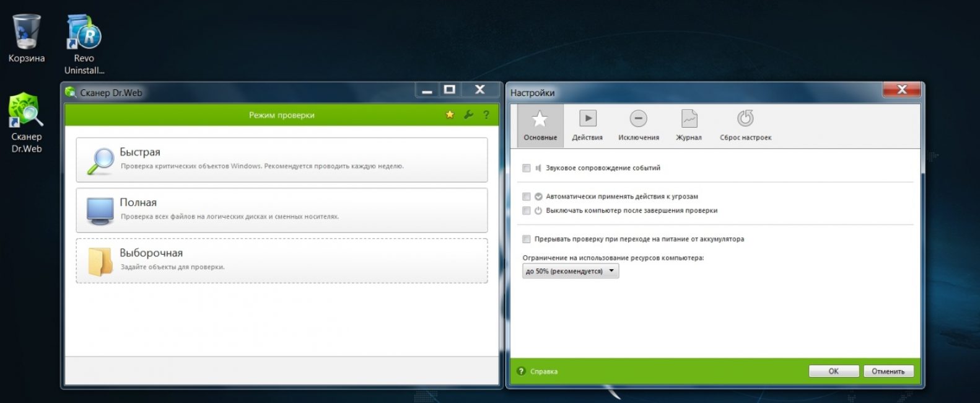Select the Сканер Dr.Web desktop shortcut
Image resolution: width=980 pixels, height=403 pixels.
[x=26, y=123]
